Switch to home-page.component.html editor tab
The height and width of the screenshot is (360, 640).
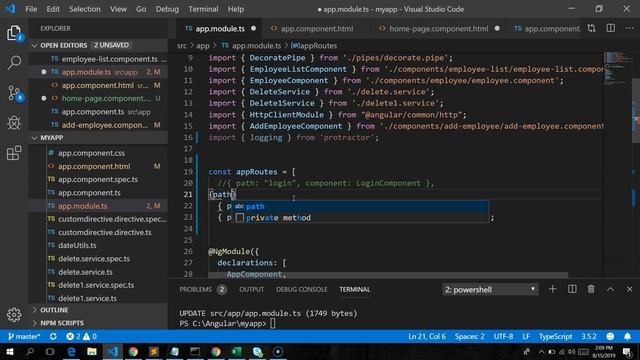click(x=438, y=29)
